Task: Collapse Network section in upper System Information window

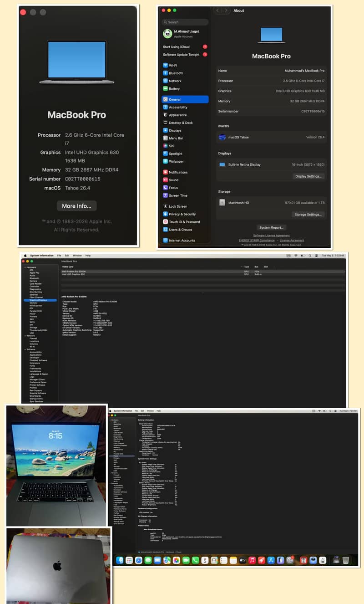Action: click(x=25, y=336)
